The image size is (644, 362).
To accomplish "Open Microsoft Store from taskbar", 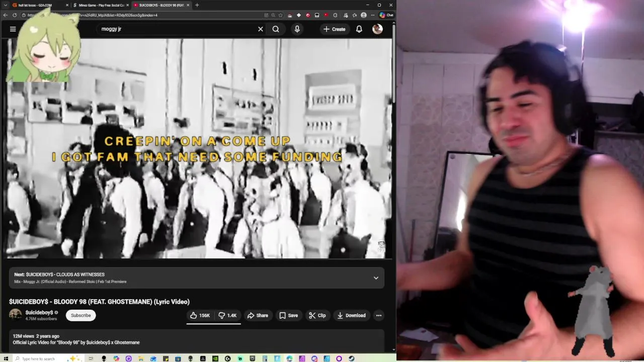I will (x=178, y=358).
